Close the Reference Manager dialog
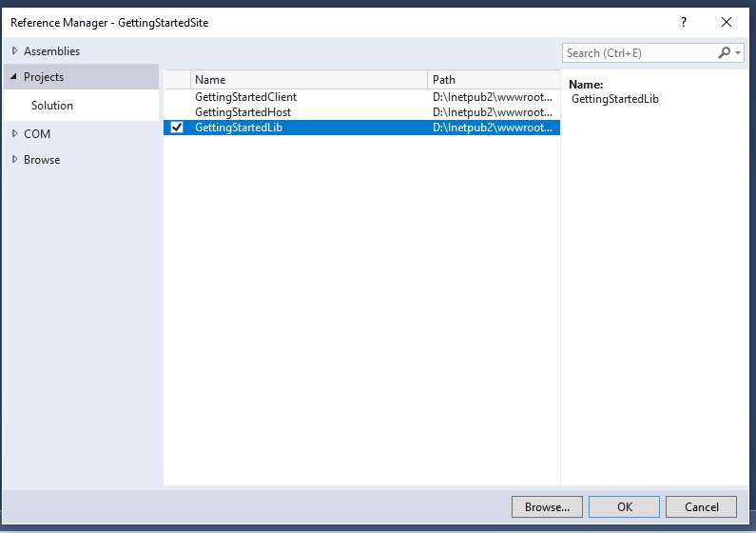756x533 pixels. (727, 22)
